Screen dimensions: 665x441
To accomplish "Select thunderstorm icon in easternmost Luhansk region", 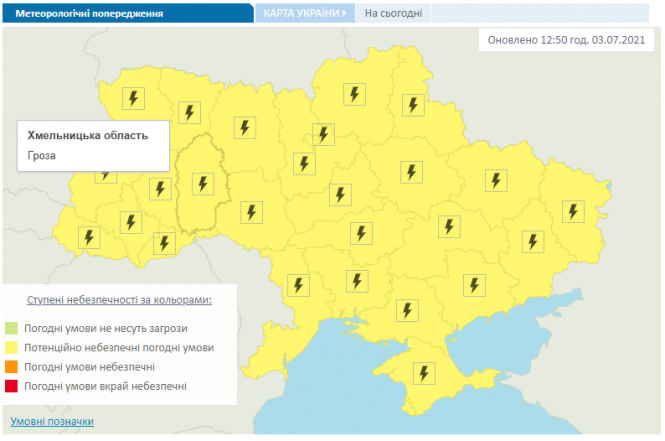I will click(572, 210).
